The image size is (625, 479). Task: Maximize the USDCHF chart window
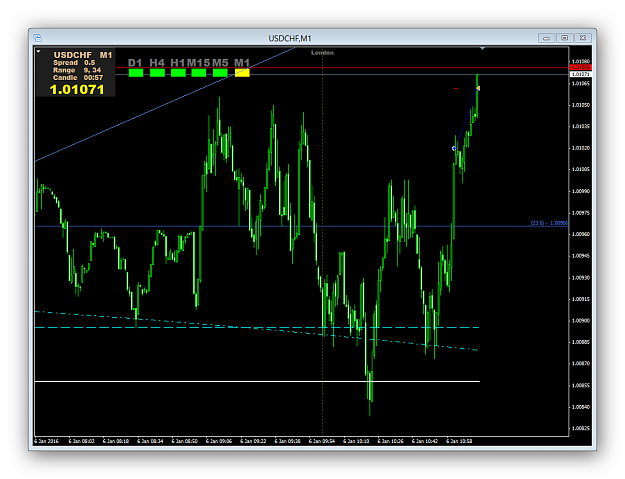564,38
